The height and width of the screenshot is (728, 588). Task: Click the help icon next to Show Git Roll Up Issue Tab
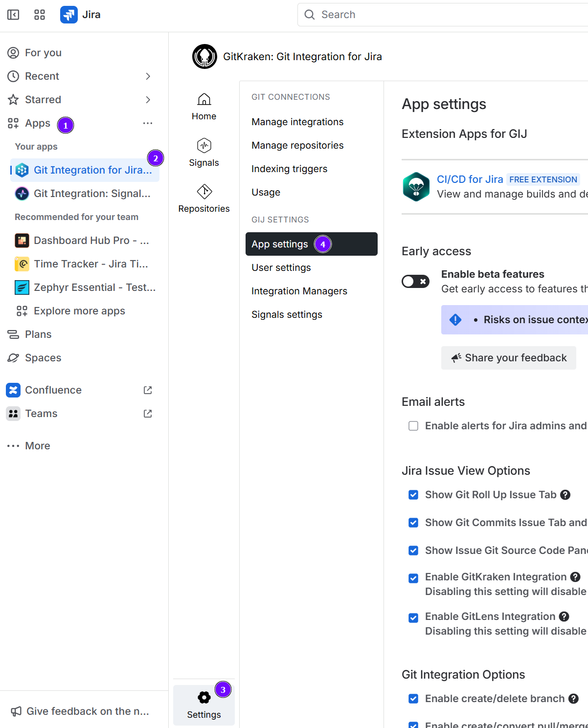tap(565, 495)
